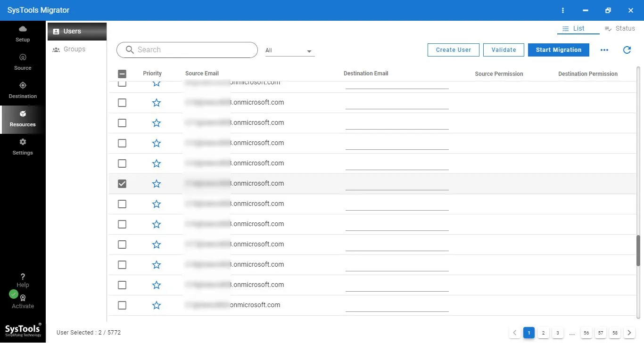Check the box directly above the checked row
Viewport: 644px width, 343px height.
click(122, 163)
